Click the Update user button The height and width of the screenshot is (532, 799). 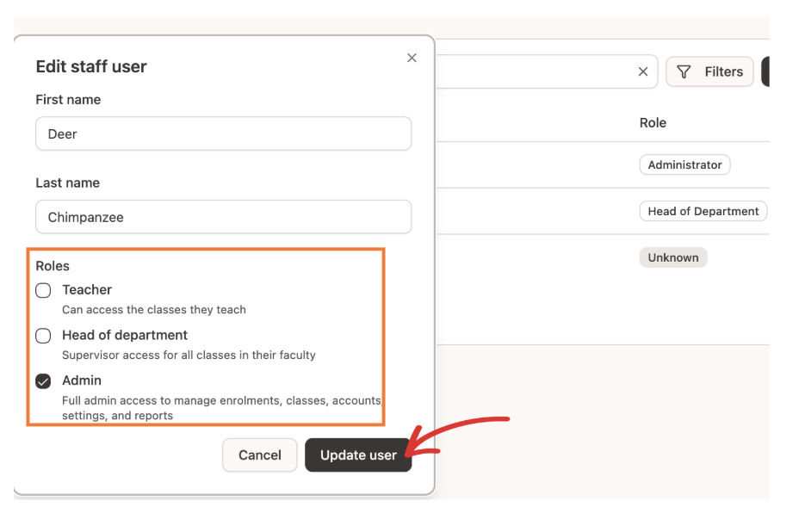click(x=358, y=455)
